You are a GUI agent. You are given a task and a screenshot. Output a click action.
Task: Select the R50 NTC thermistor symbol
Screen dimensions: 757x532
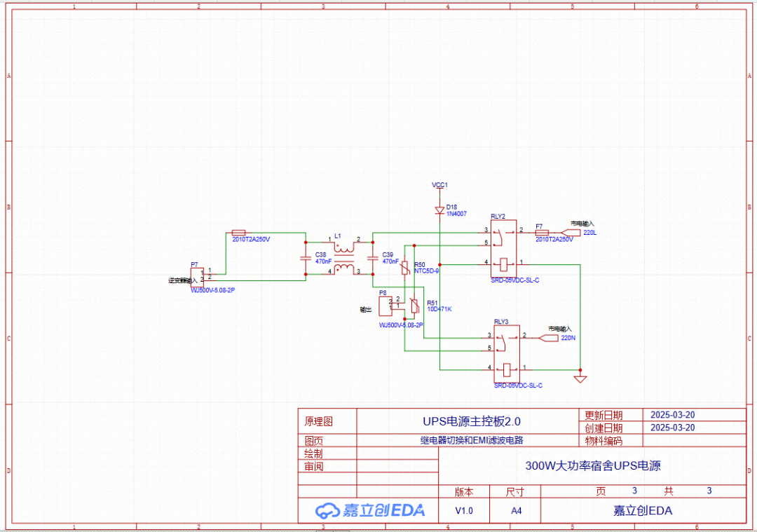[x=406, y=268]
